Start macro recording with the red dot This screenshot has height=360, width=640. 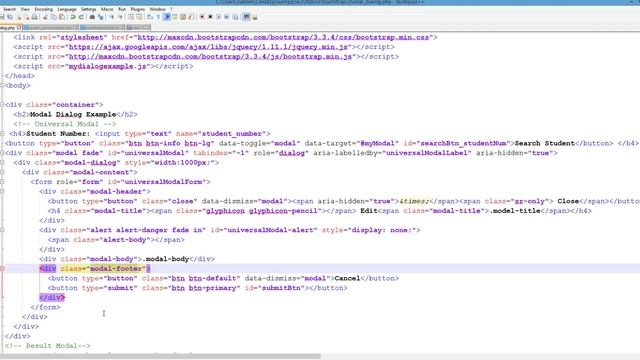[202, 17]
